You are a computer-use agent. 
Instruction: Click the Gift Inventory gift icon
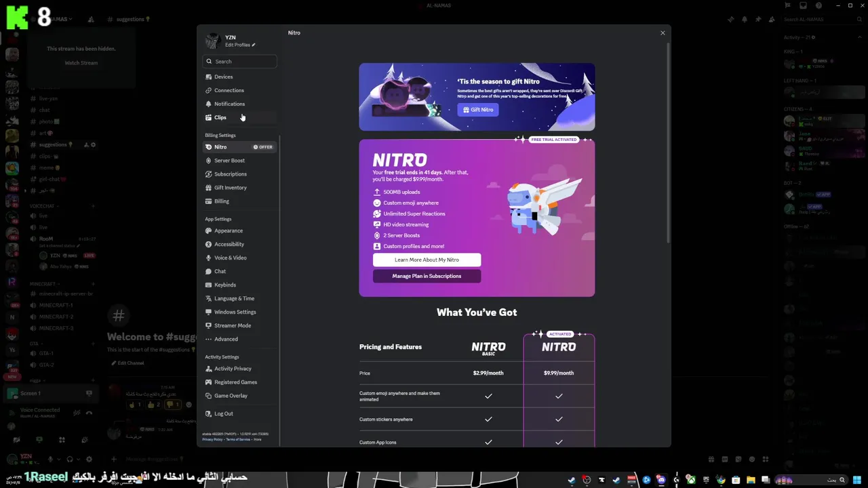(x=208, y=188)
